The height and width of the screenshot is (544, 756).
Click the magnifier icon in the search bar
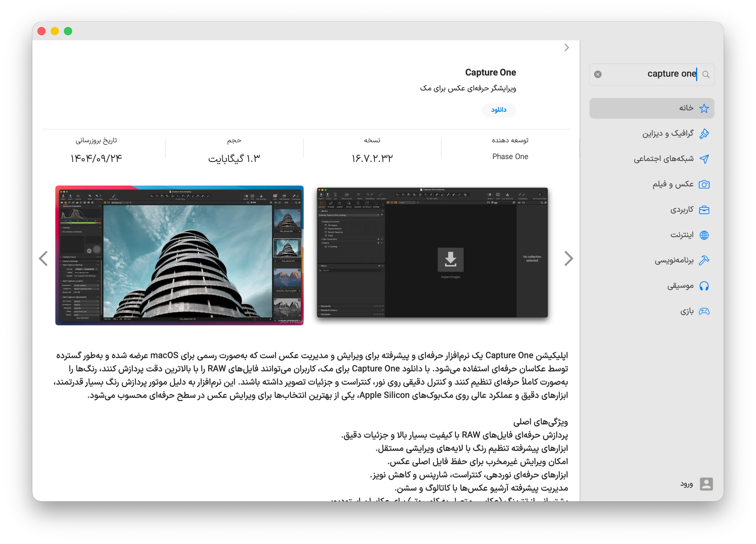pos(706,74)
